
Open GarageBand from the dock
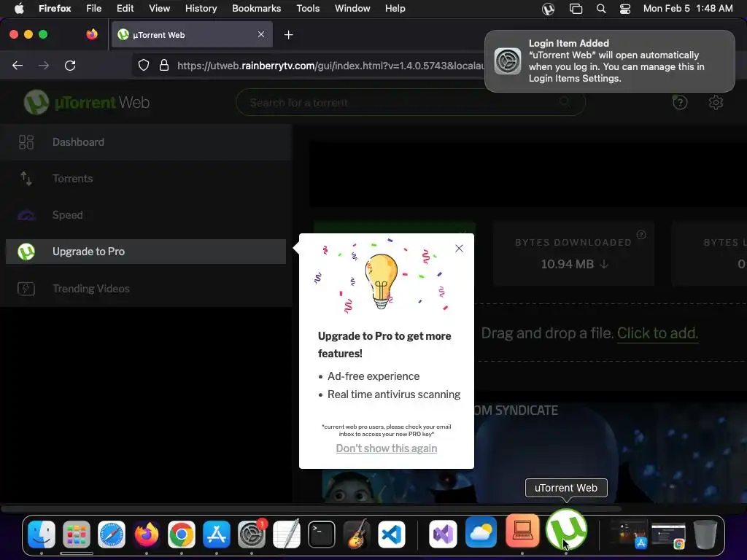coord(356,534)
